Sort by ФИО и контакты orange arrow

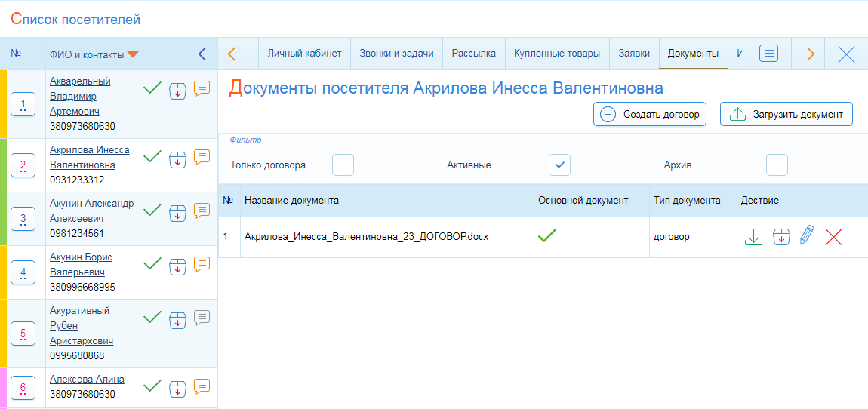[133, 54]
